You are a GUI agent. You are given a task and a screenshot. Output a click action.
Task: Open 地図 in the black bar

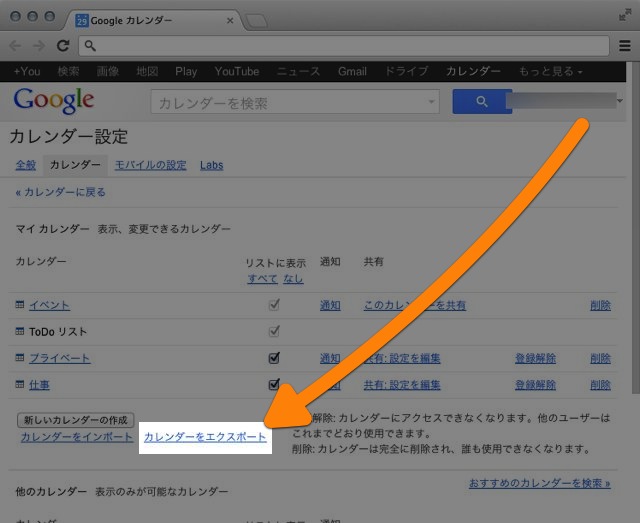pos(147,71)
